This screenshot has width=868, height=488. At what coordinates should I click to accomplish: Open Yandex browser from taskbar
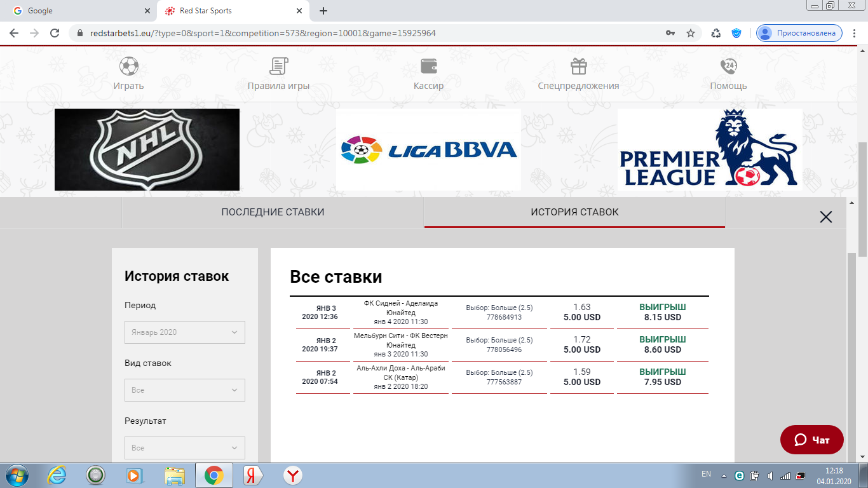(x=292, y=475)
